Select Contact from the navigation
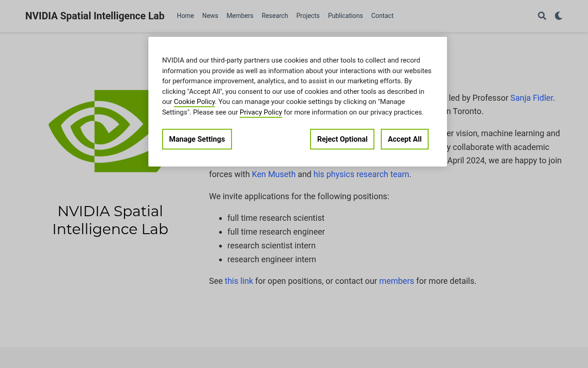 [x=382, y=16]
